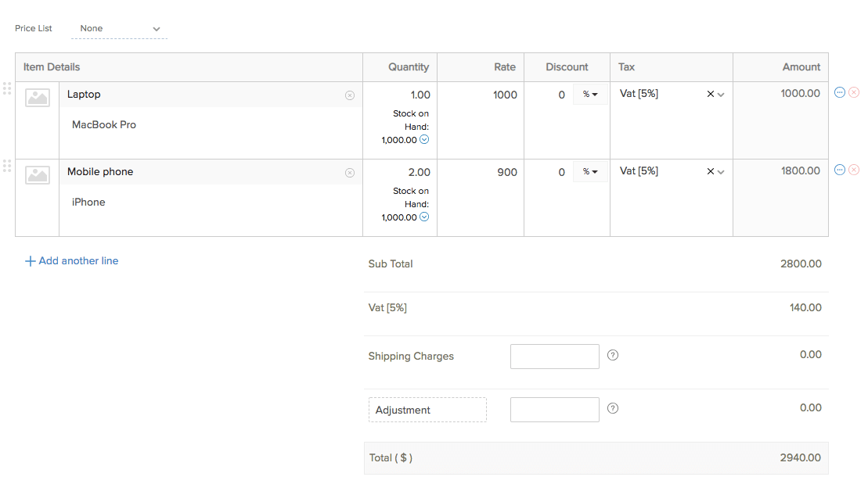Image resolution: width=868 pixels, height=484 pixels.
Task: Open Laptop discount type dropdown
Action: click(x=590, y=95)
